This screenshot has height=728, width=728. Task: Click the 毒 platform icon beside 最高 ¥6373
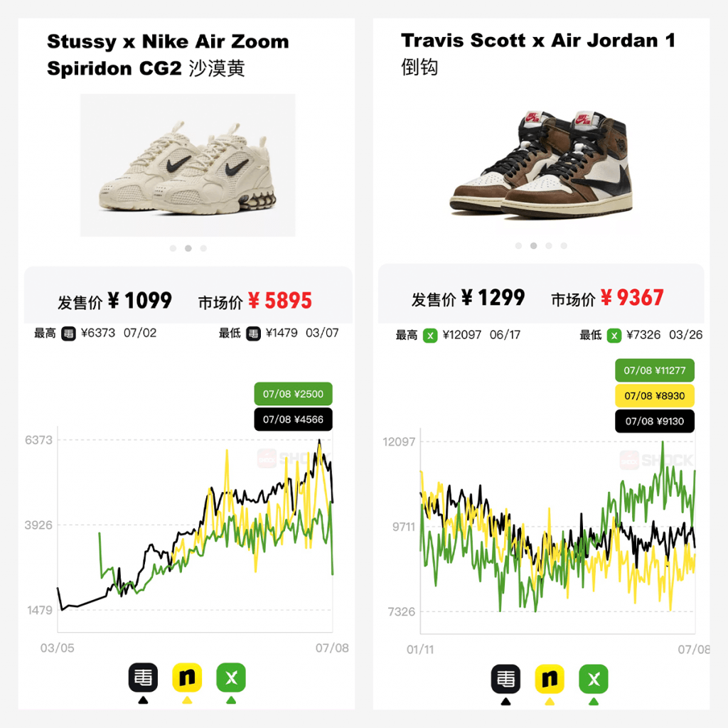pos(69,334)
